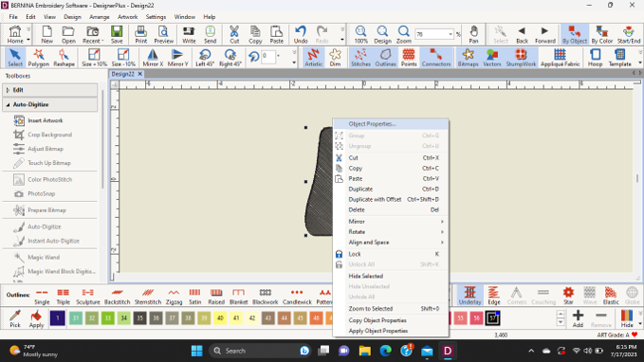Select the Polygon select tool

click(x=39, y=58)
